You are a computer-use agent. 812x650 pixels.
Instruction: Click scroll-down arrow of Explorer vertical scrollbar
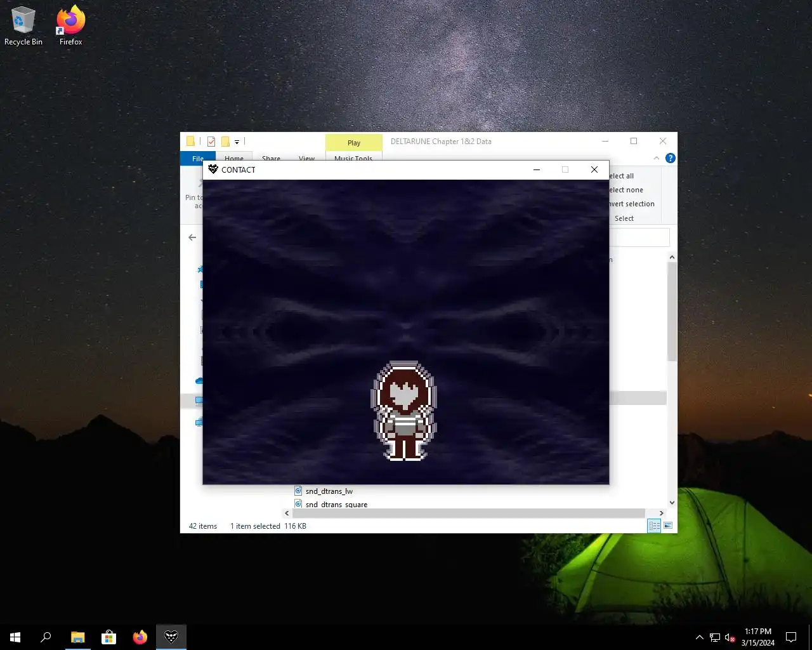coord(672,503)
